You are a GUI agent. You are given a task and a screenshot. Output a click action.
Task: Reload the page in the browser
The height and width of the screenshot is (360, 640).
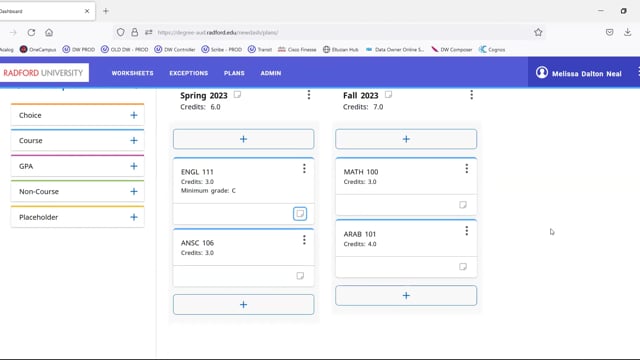31,33
